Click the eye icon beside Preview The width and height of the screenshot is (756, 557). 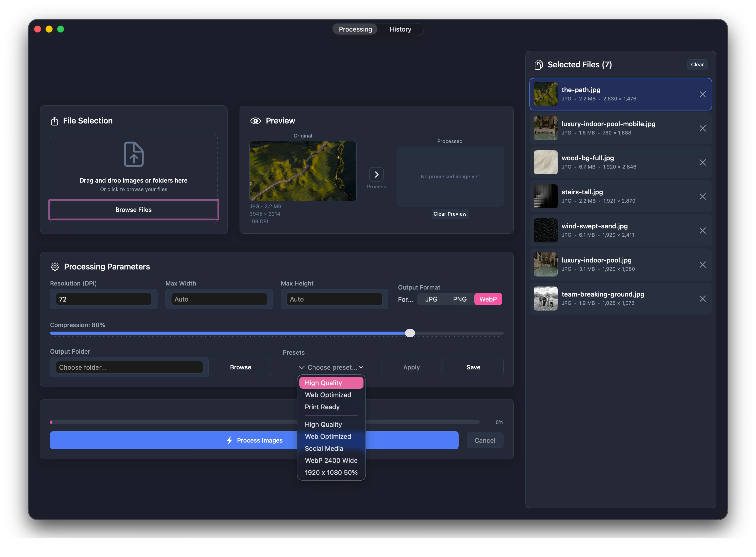(256, 120)
